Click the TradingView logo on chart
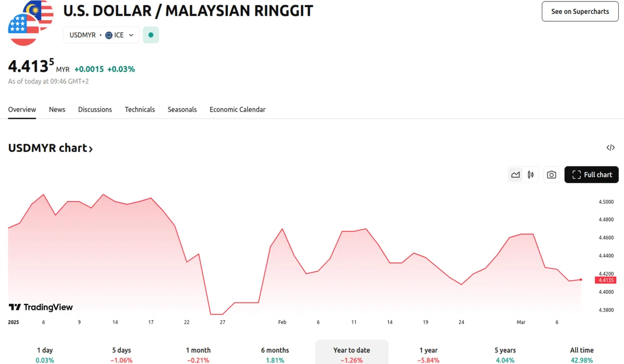Viewport: 624px width, 364px height. tap(41, 307)
